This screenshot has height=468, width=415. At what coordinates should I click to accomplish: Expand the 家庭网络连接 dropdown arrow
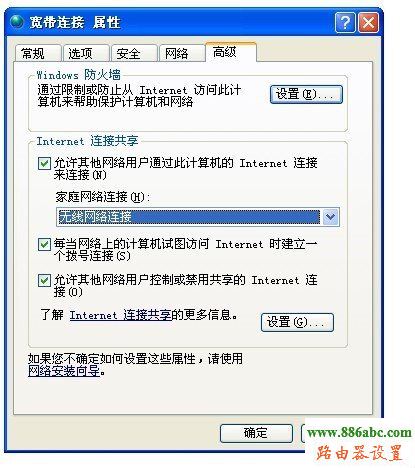[x=330, y=217]
